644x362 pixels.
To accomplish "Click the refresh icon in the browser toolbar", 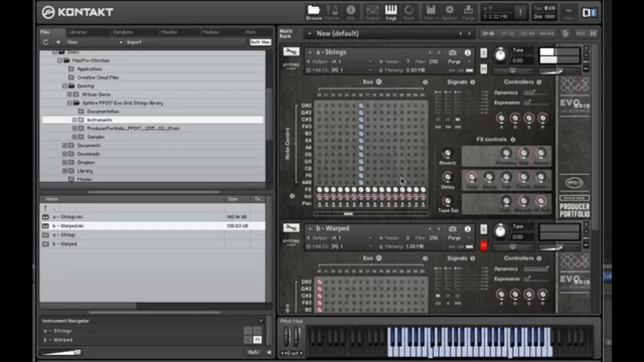I will (46, 42).
